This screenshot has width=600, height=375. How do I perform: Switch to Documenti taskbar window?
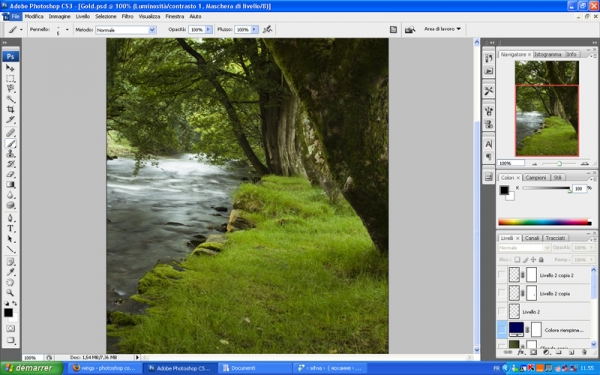(254, 368)
